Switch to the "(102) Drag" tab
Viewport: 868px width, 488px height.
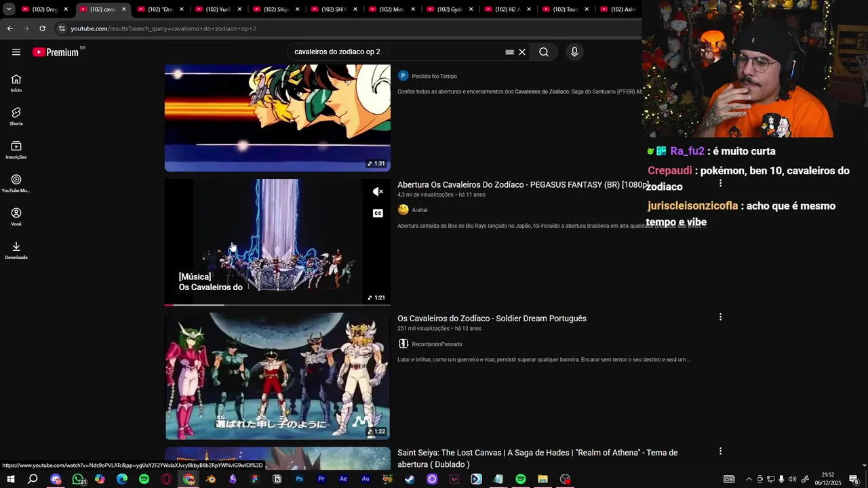point(45,9)
